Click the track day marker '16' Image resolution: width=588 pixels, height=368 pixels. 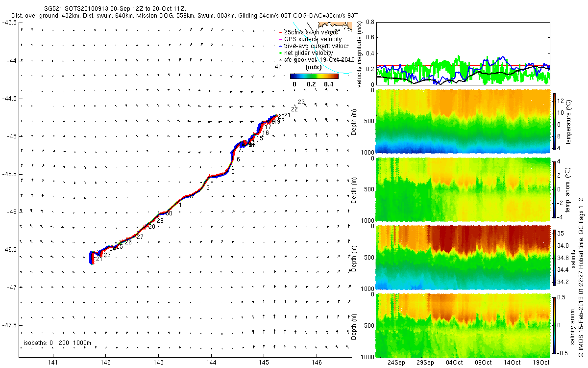point(266,133)
